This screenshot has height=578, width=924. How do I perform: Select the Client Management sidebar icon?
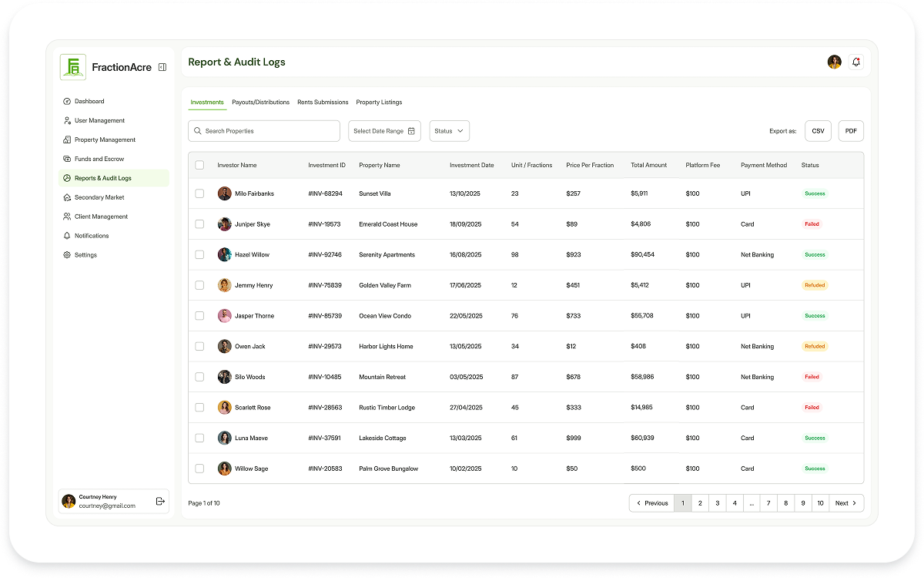coord(66,217)
